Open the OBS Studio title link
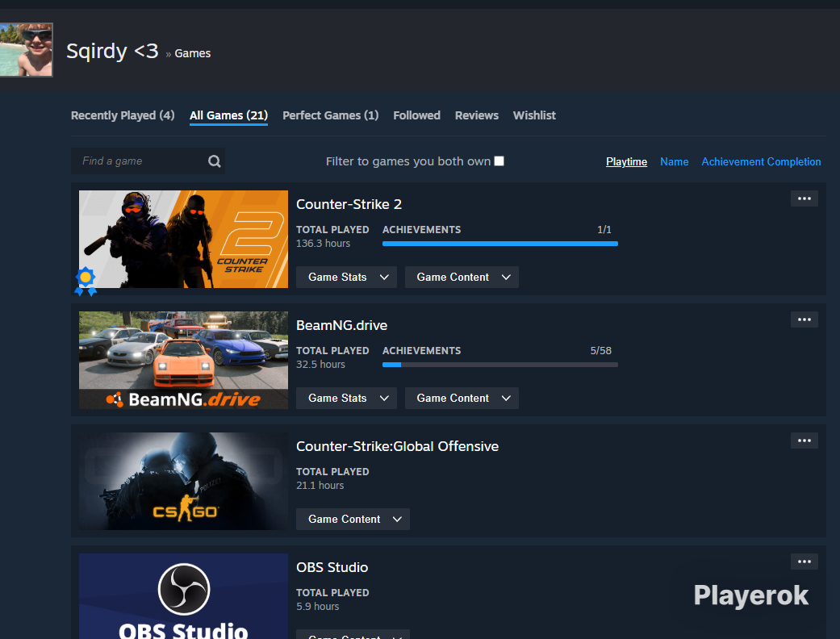This screenshot has width=840, height=639. 332,568
